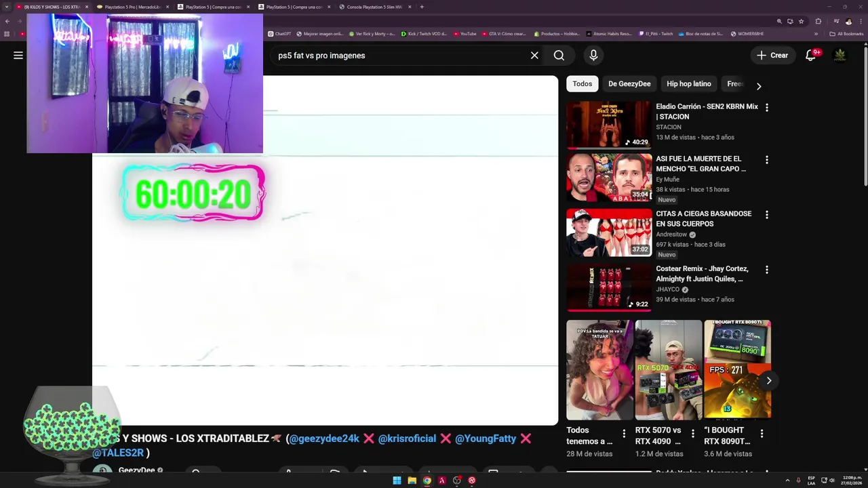Open options for the Todos tenemos a Short
Screen dimensions: 868x488
(x=624, y=433)
